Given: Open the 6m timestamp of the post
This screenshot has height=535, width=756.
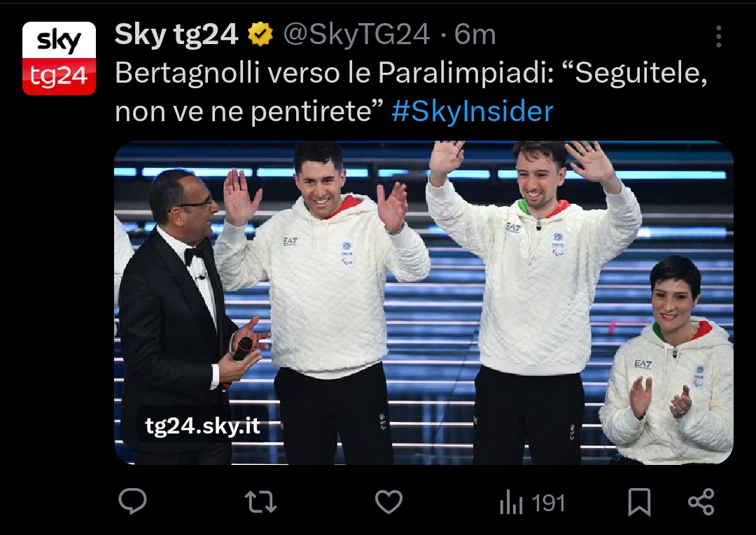Looking at the screenshot, I should tap(475, 35).
